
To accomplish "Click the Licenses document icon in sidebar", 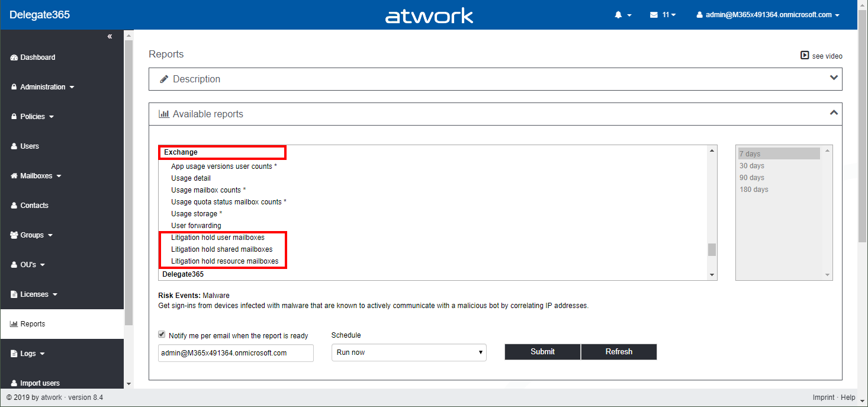I will click(15, 294).
